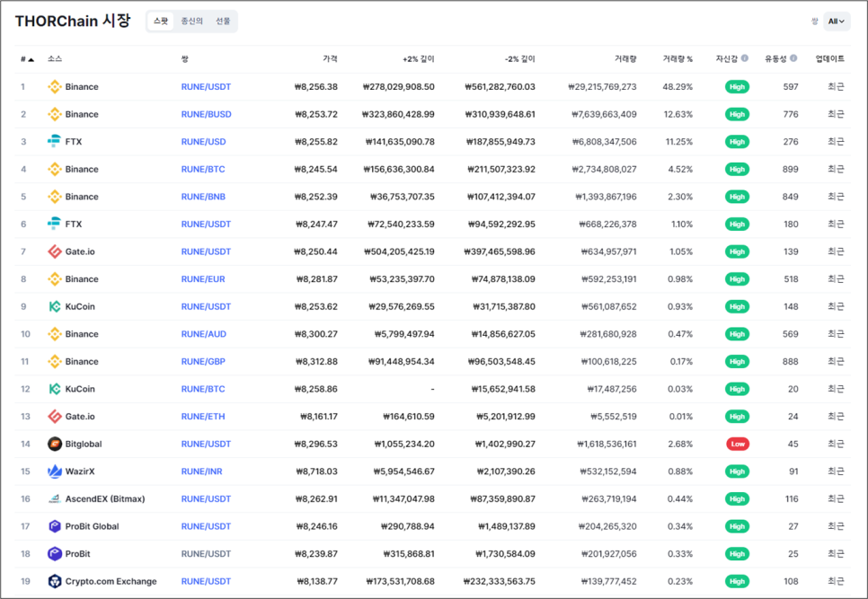
Task: Click Gate.io logo in RUNE/ETH row
Action: coord(54,417)
